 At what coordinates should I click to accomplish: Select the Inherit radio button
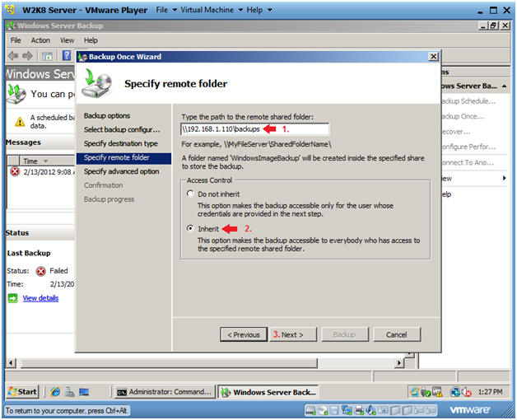pos(190,228)
